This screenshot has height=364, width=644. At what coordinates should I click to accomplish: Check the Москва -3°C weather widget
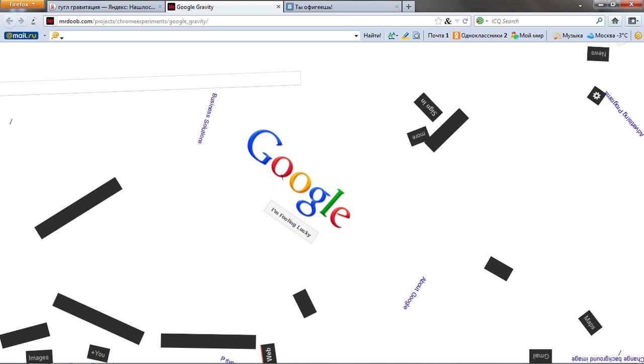click(607, 36)
